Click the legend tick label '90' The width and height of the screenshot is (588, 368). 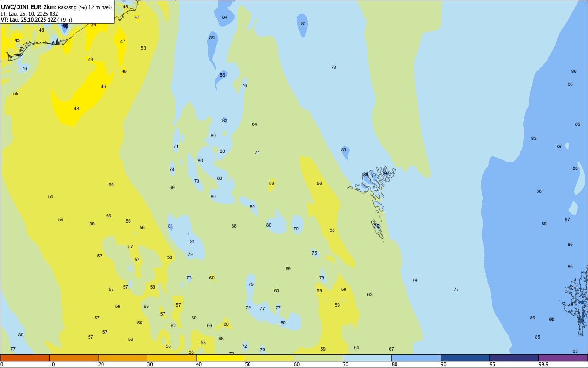444,364
